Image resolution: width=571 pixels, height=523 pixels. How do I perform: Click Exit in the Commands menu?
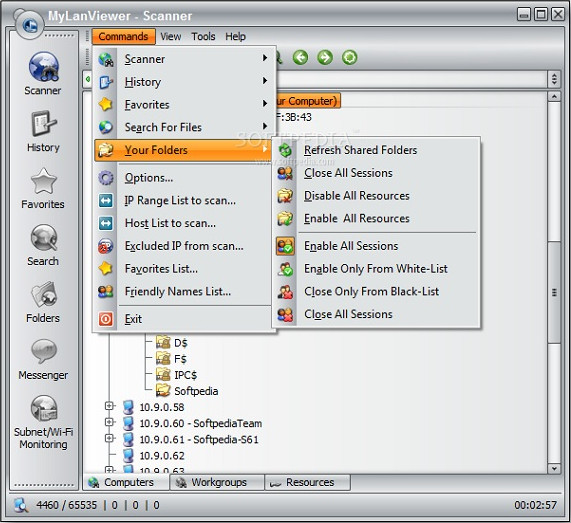click(184, 319)
